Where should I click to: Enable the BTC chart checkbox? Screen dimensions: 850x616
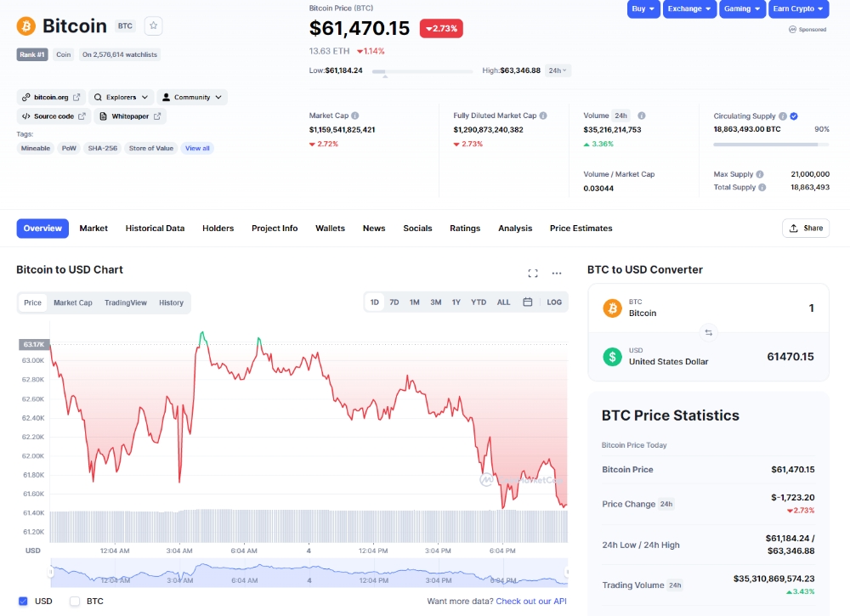pos(75,601)
